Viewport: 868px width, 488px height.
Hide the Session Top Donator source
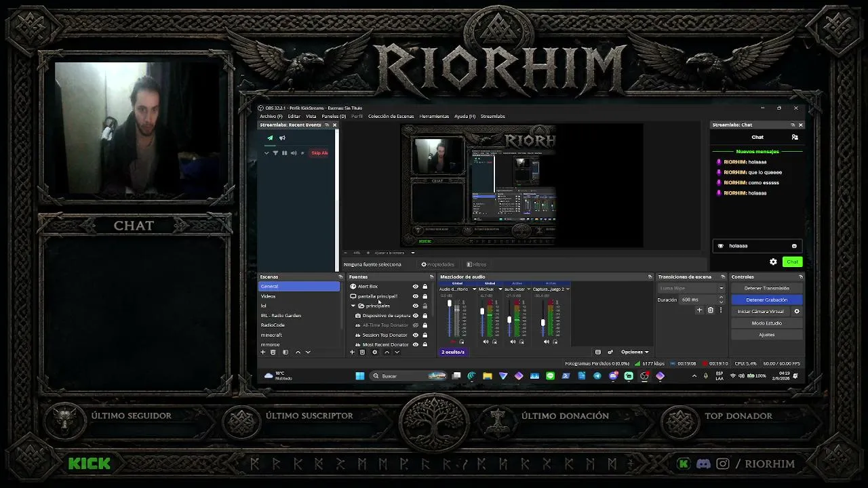(x=416, y=335)
